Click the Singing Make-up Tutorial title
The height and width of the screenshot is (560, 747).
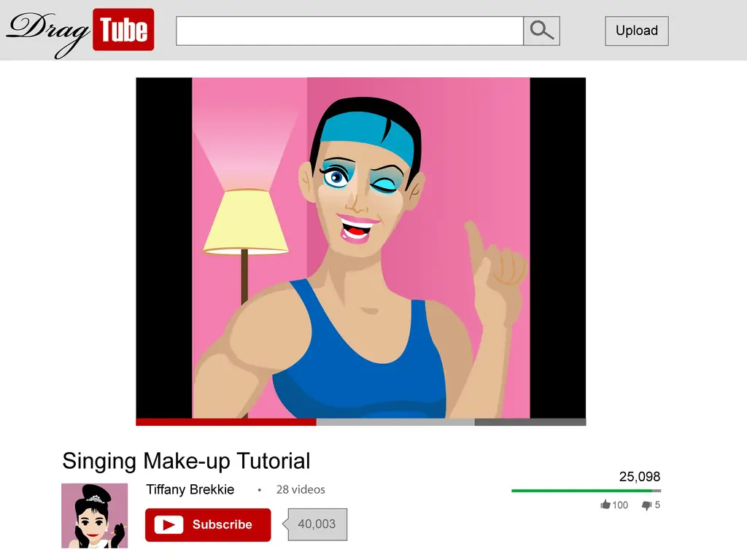[x=186, y=461]
